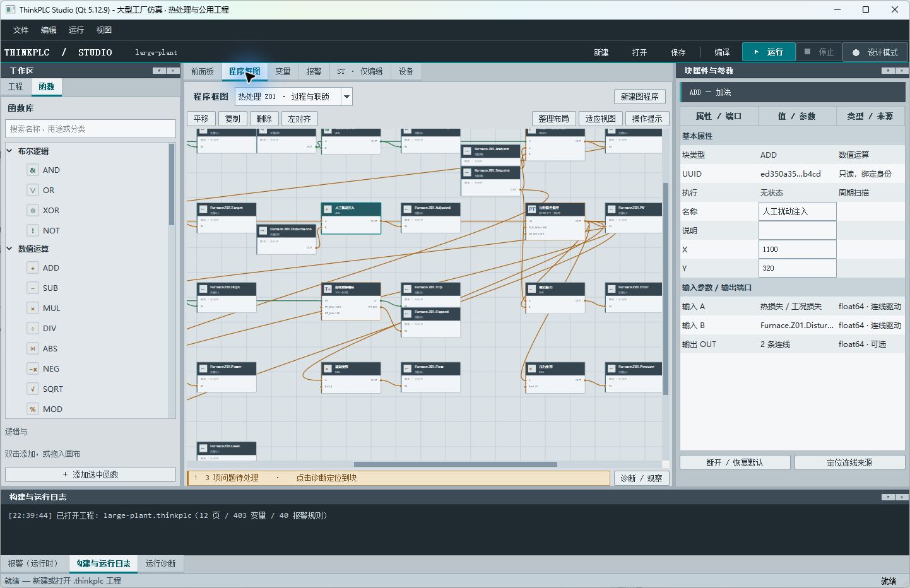Click the canvas horizontal scrollbar thumb
The height and width of the screenshot is (588, 910).
pos(455,464)
